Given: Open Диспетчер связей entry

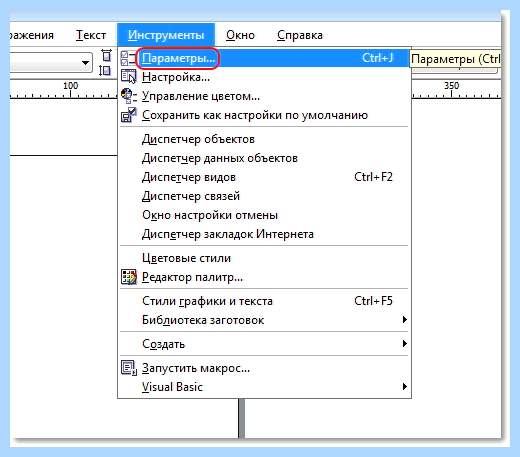Looking at the screenshot, I should (264, 196).
